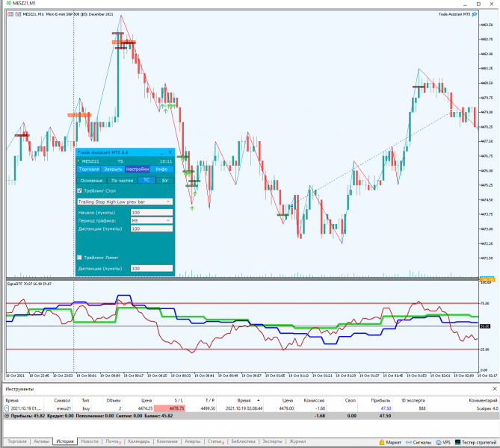Open the Маркет icon in status area
Image resolution: width=500 pixels, height=448 pixels.
point(382,442)
